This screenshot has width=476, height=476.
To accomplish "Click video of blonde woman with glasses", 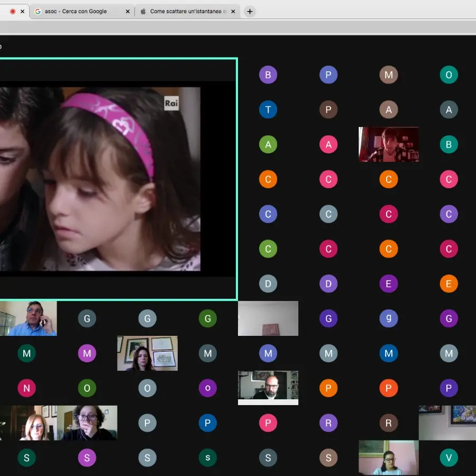I will pos(28,423).
